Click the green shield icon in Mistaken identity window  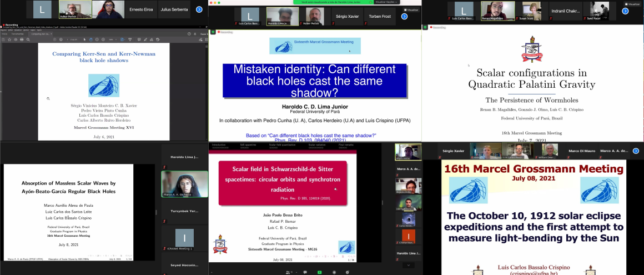click(x=213, y=32)
